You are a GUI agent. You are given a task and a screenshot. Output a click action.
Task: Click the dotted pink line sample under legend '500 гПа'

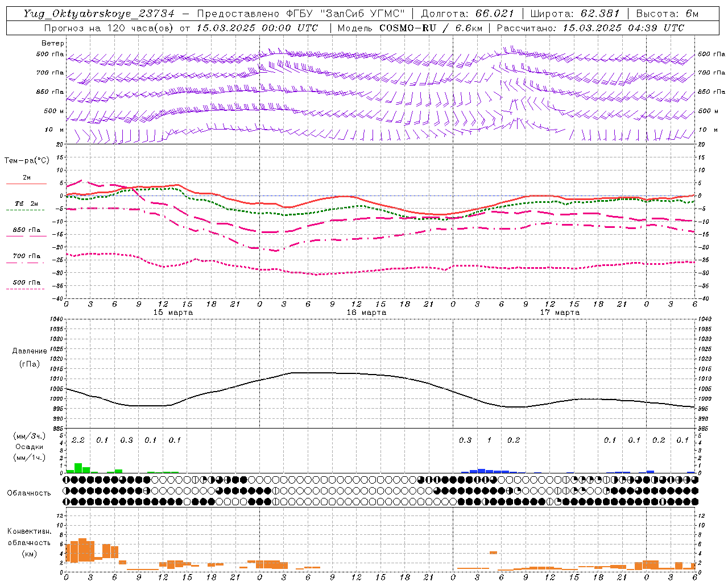pos(25,289)
